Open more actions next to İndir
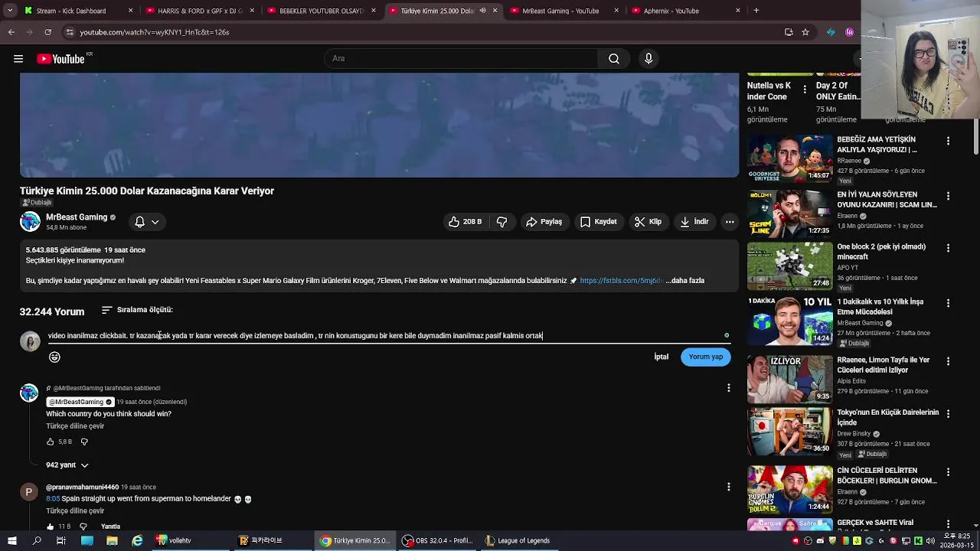This screenshot has width=980, height=551. click(730, 222)
